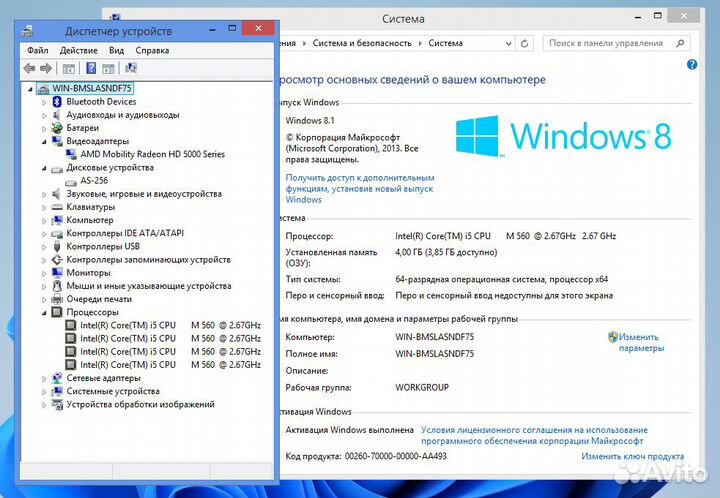This screenshot has height=498, width=720.
Task: Click 64-разрядная операционная система text
Action: pyautogui.click(x=501, y=279)
